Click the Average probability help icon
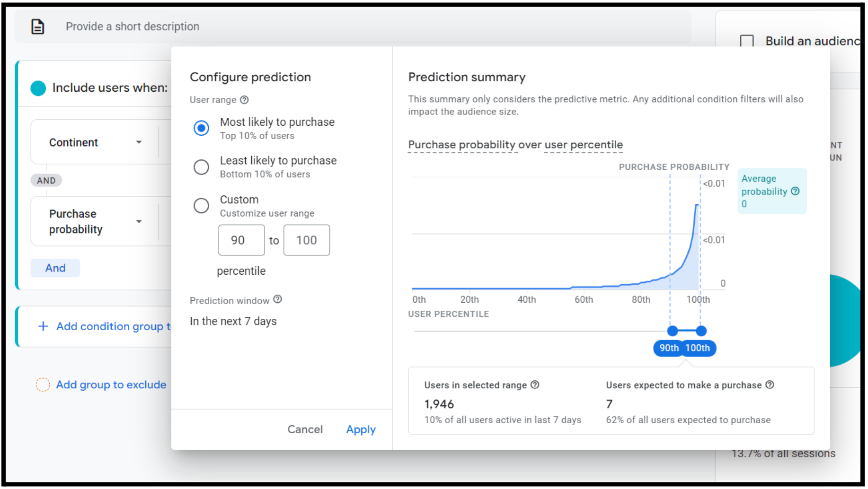868x489 pixels. pyautogui.click(x=795, y=191)
